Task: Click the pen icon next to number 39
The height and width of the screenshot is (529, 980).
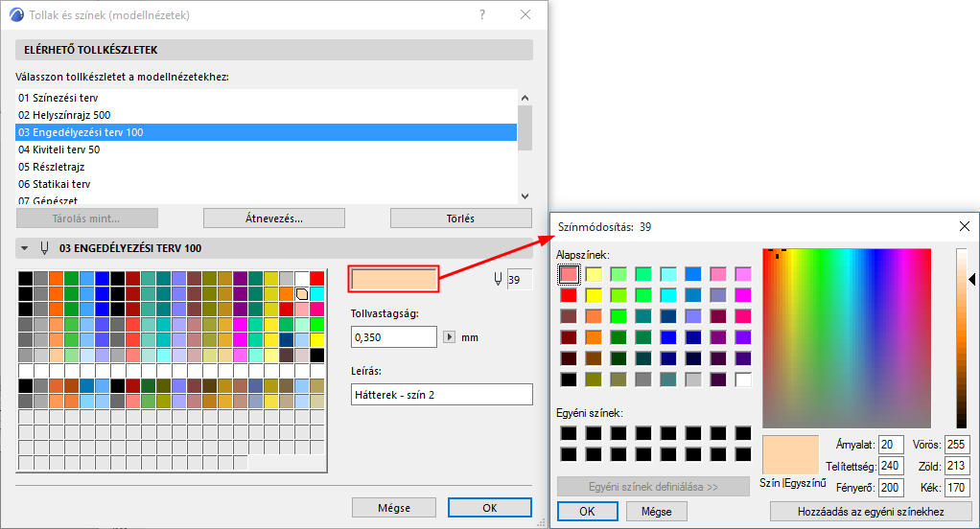Action: (x=498, y=279)
